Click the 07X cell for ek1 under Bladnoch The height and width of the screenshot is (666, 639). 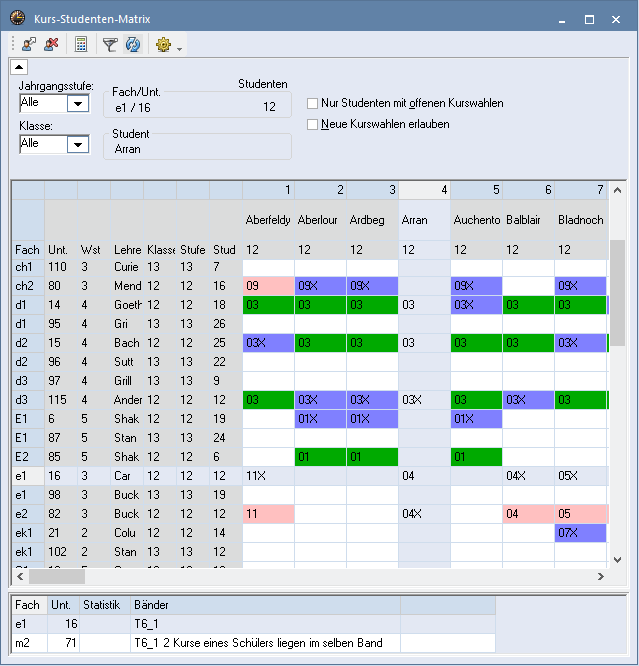point(581,533)
